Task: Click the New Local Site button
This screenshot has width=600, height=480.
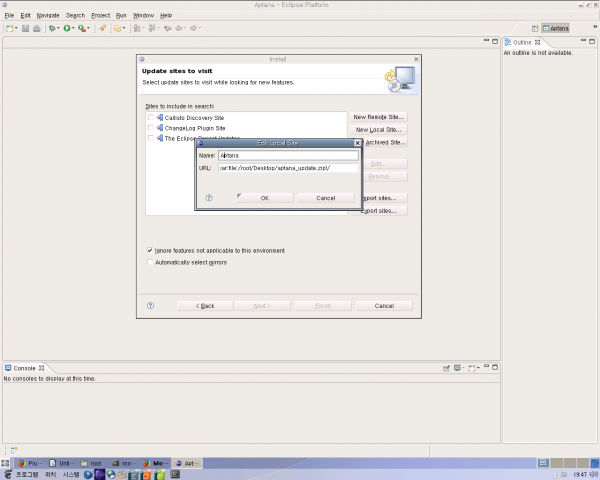Action: point(378,130)
